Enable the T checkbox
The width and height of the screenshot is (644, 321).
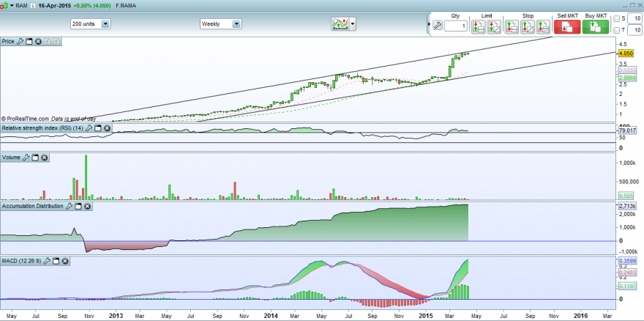click(616, 30)
